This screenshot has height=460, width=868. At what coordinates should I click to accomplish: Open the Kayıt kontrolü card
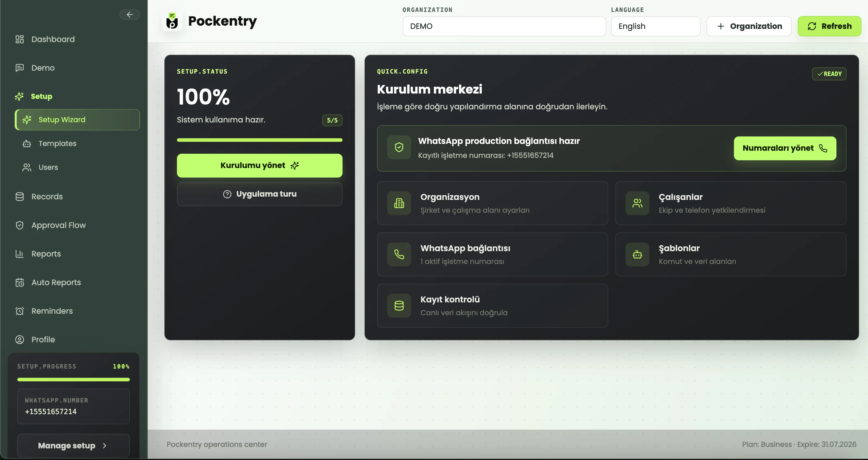pos(492,306)
